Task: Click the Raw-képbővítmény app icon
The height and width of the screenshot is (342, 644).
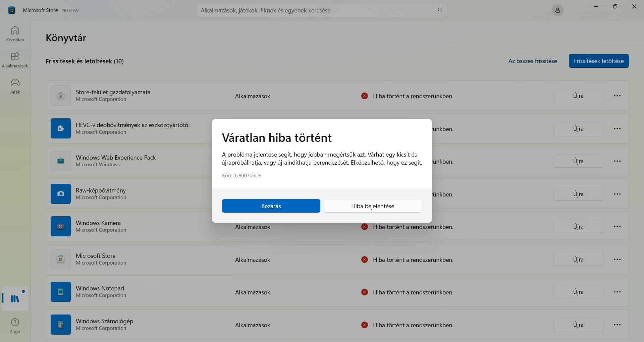Action: tap(61, 194)
